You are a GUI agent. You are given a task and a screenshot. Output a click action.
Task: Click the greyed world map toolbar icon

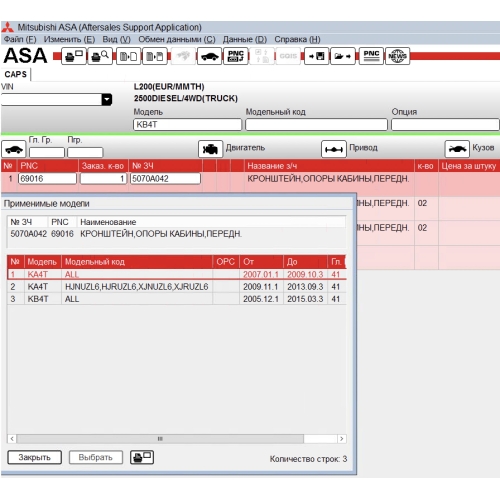click(183, 56)
